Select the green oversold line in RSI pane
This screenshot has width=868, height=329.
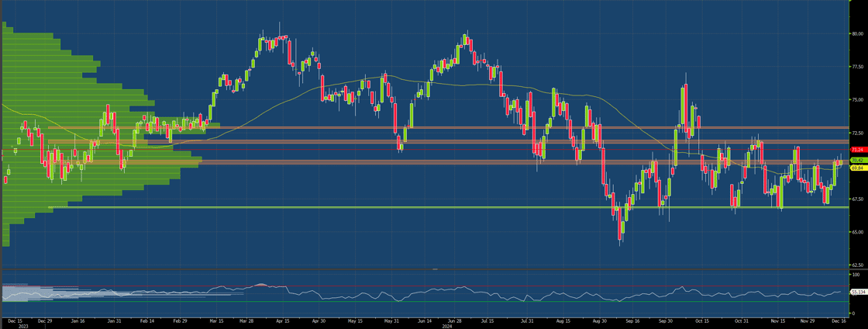click(425, 301)
